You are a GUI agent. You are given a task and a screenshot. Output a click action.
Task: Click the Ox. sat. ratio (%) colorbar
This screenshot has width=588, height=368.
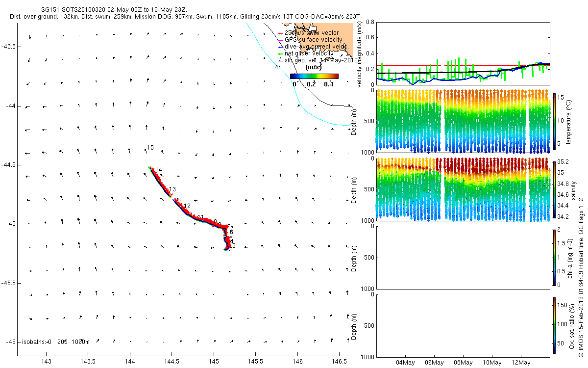555,325
